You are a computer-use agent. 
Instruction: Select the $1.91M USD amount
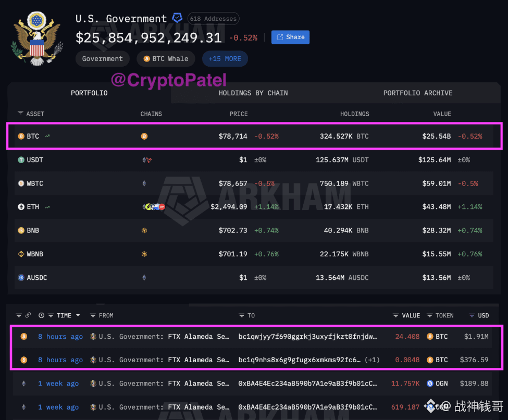pos(476,337)
